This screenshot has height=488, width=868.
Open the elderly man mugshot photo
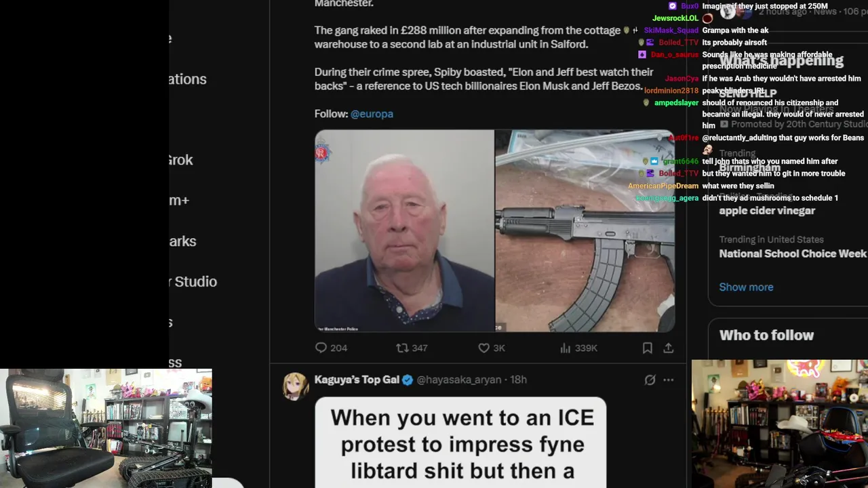[405, 230]
